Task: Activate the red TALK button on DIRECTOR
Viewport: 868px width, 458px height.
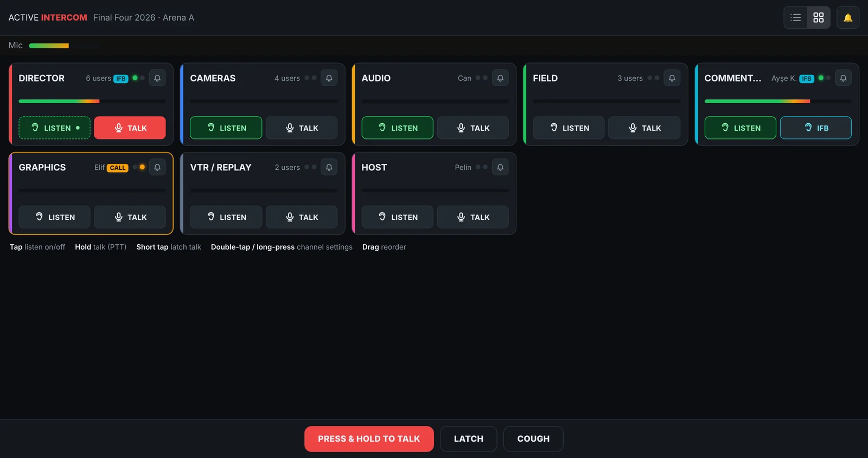Action: coord(130,128)
